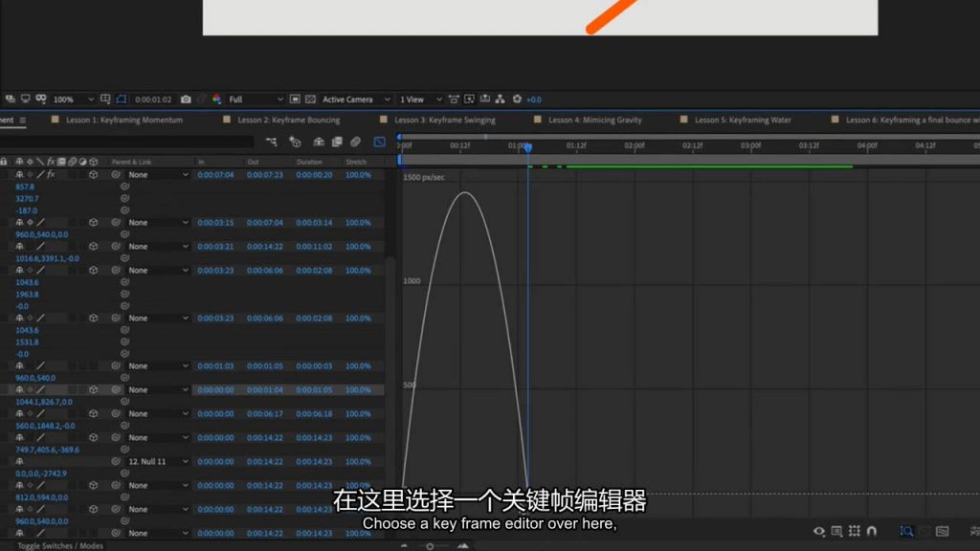Screen dimensions: 980x551
Task: Toggle the mask and shape path visibility icon
Action: click(x=122, y=99)
